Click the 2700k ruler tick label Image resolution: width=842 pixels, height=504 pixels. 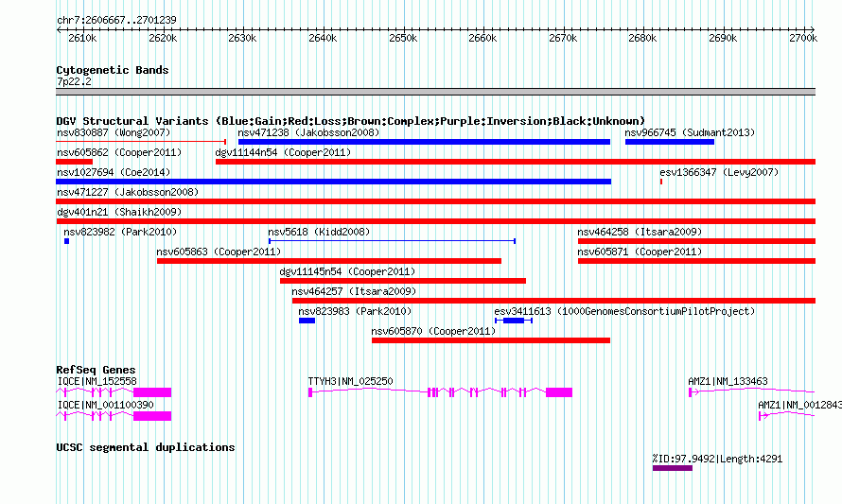(x=803, y=38)
